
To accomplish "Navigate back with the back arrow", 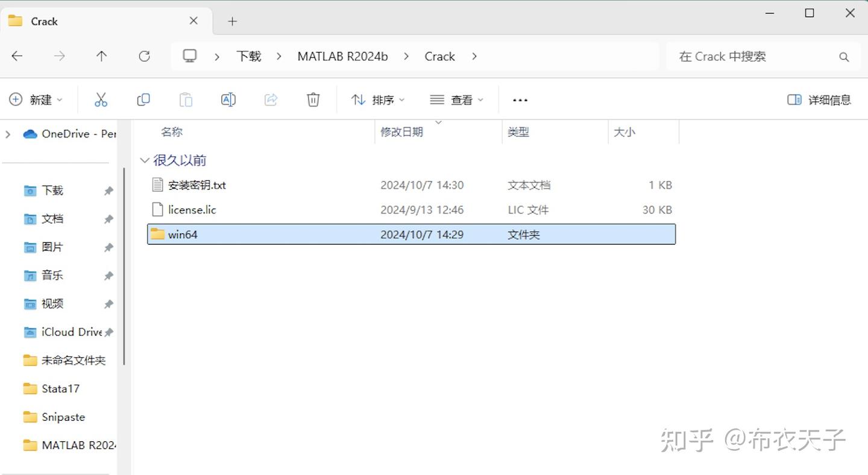I will click(x=17, y=56).
